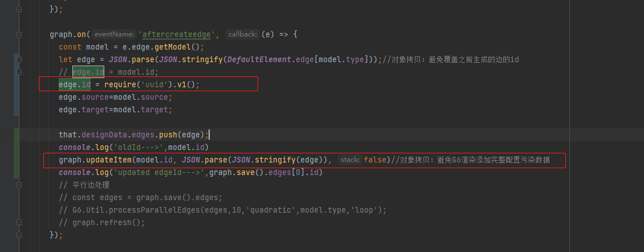Click the const keyword before model
Viewport: 644px width, 252px height.
70,47
